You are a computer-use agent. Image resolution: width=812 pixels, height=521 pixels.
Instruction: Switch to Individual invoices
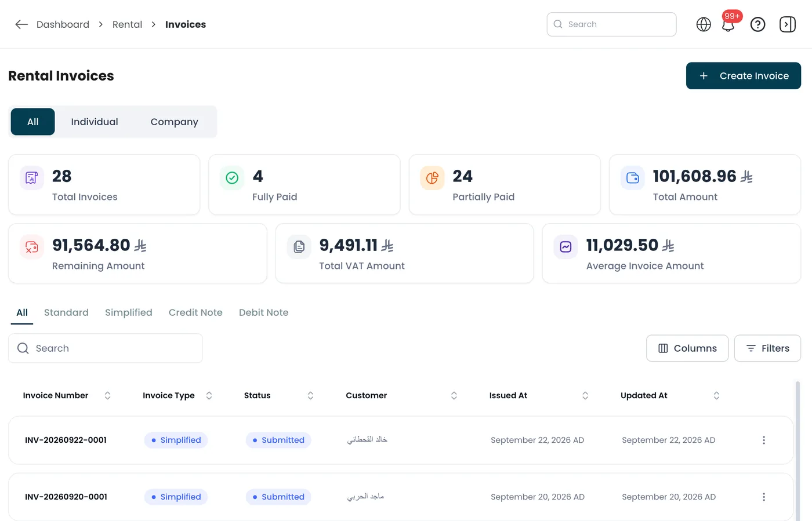95,122
